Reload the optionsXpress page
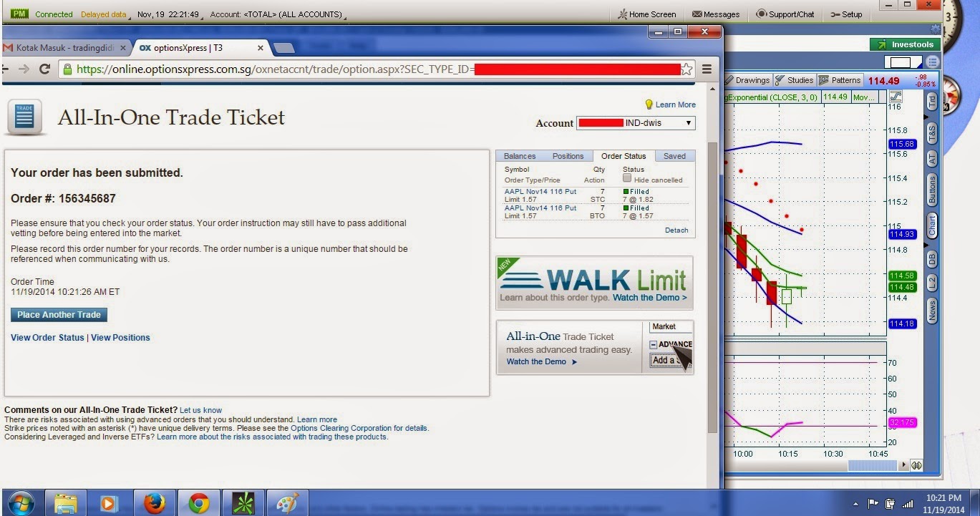The width and height of the screenshot is (980, 516). 44,69
